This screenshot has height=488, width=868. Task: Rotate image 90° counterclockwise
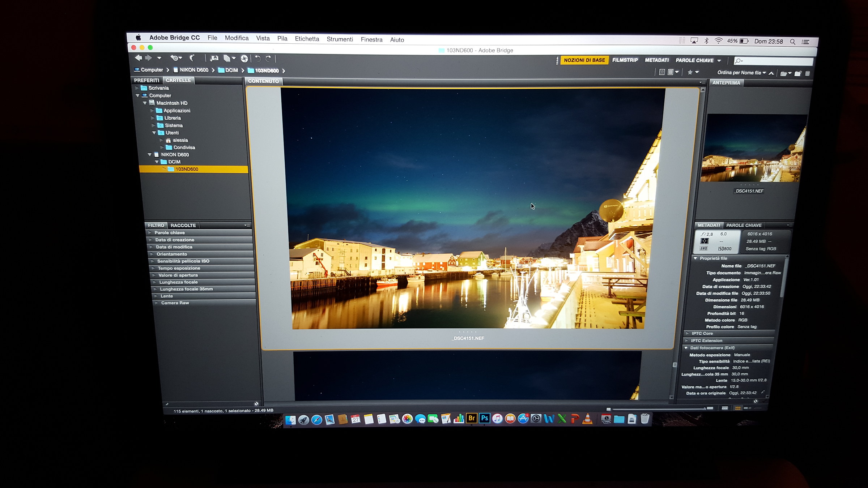(x=258, y=59)
